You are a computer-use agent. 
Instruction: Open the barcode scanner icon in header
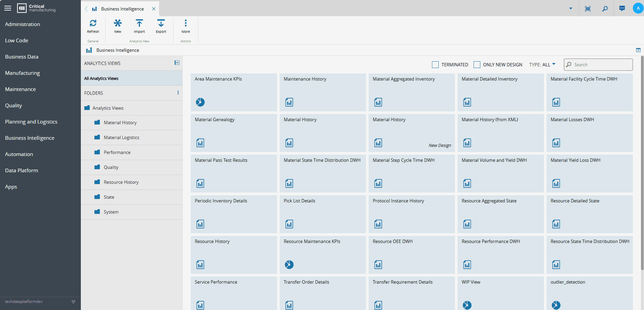click(x=588, y=8)
